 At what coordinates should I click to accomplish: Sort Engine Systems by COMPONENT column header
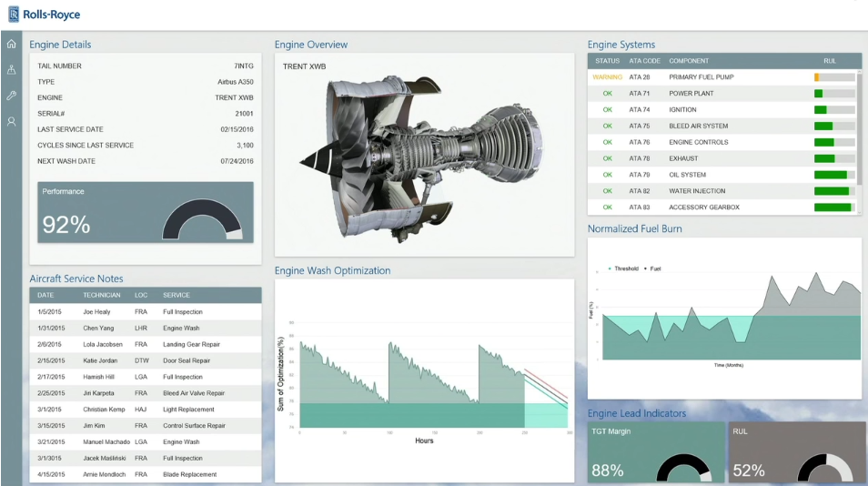coord(689,61)
